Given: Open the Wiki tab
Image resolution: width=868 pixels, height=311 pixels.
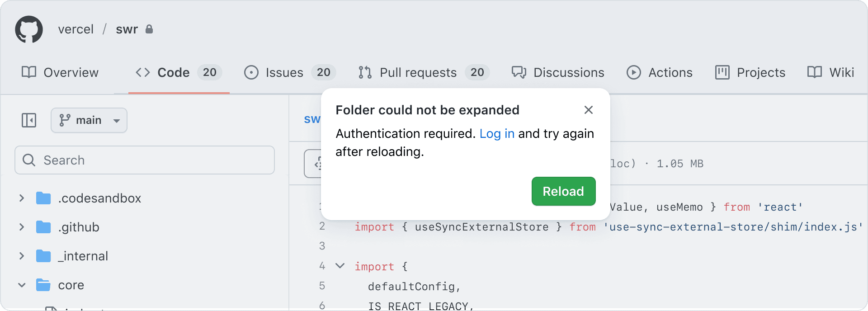Looking at the screenshot, I should click(x=831, y=72).
